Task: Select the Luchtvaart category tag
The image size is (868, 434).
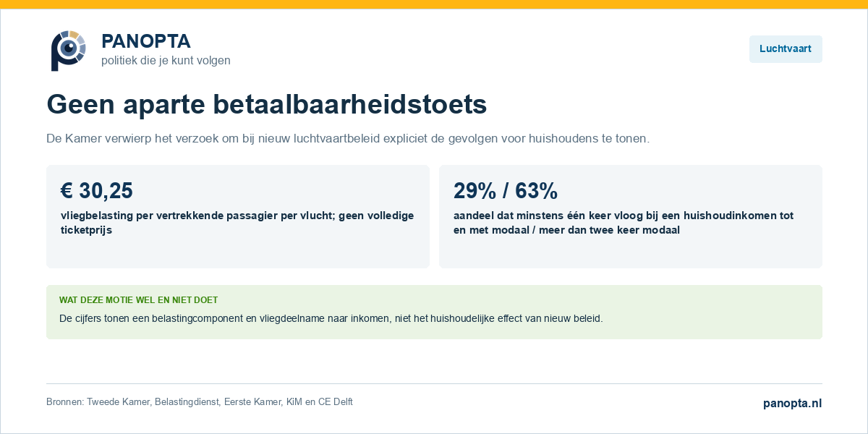Action: pos(786,49)
